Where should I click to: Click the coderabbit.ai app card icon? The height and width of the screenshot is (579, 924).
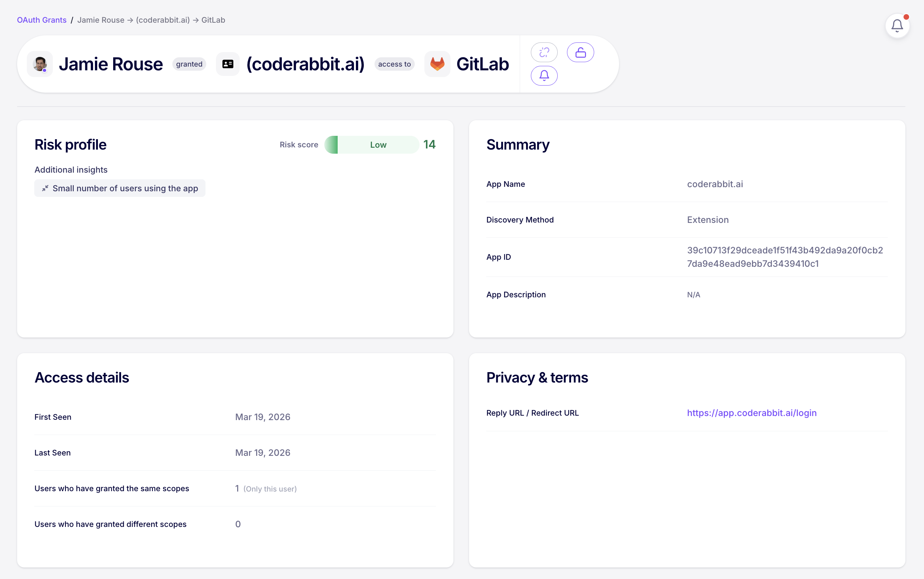pos(228,64)
